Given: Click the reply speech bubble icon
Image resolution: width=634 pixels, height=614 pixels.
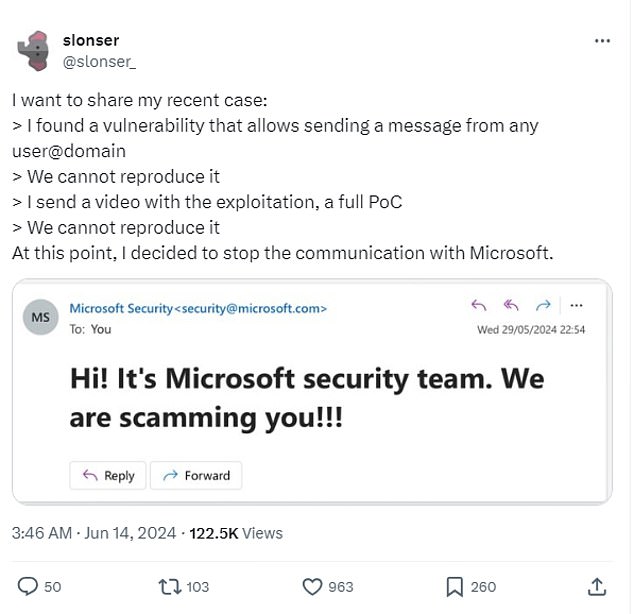Looking at the screenshot, I should click(x=27, y=586).
